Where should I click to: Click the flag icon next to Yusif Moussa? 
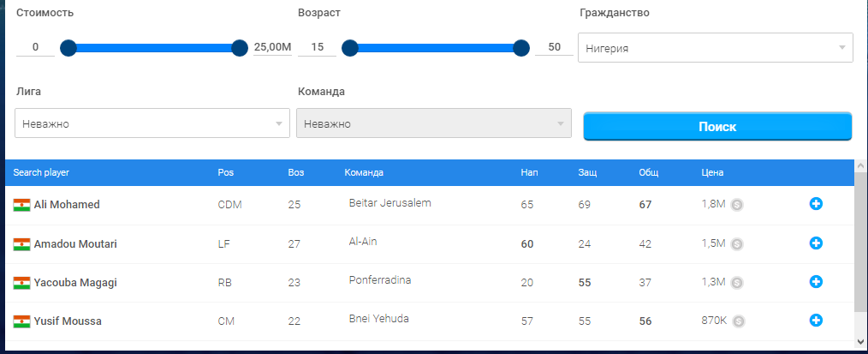tap(21, 321)
